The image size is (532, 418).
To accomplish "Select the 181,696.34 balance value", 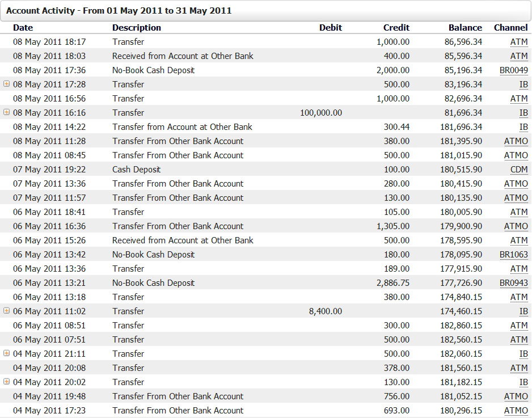I will 461,127.
